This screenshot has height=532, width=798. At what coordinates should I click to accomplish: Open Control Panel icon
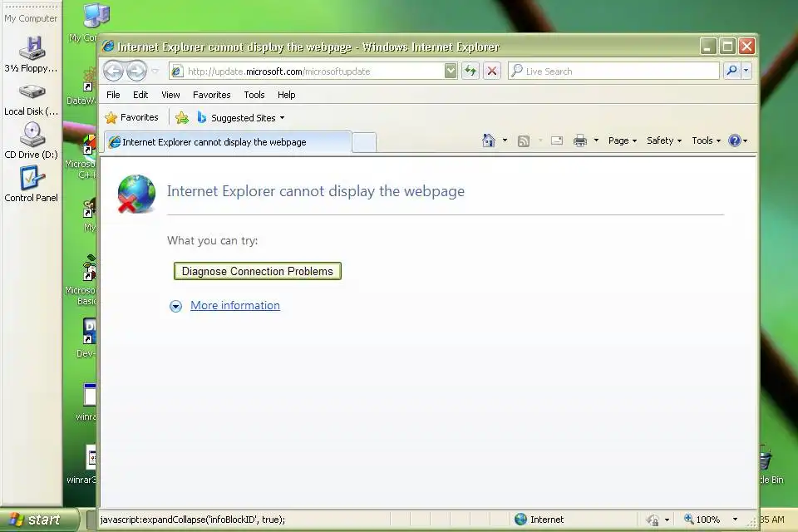click(31, 185)
